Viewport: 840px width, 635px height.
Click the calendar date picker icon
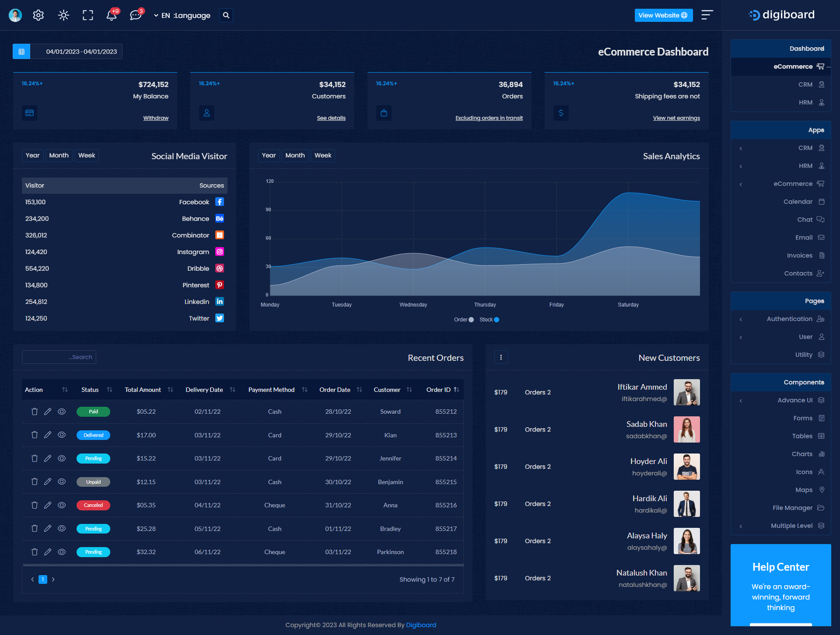pyautogui.click(x=22, y=51)
